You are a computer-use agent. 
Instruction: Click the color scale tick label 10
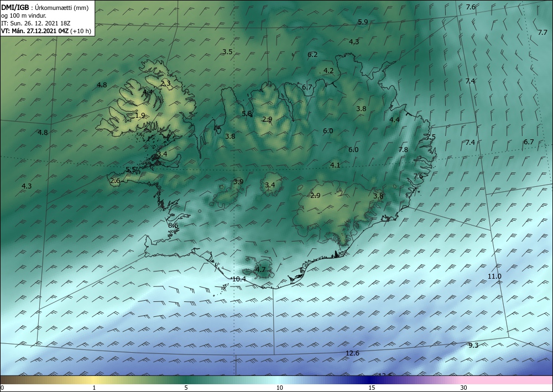pyautogui.click(x=280, y=388)
